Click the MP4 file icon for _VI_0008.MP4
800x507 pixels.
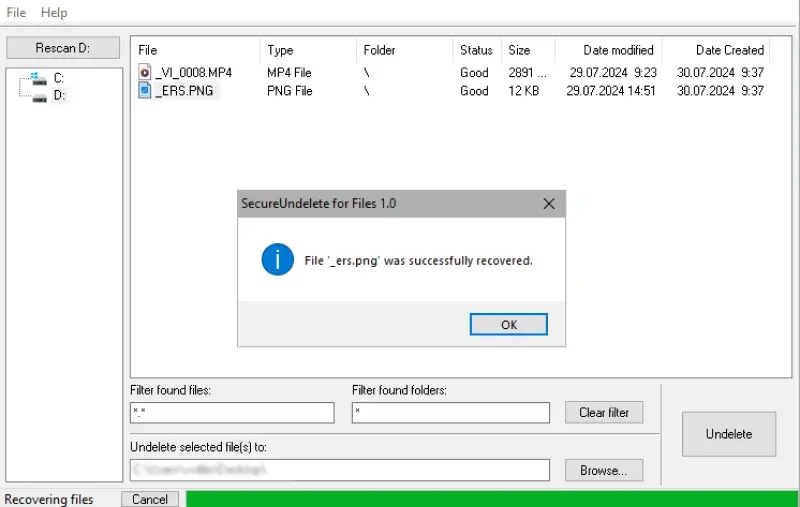[145, 72]
